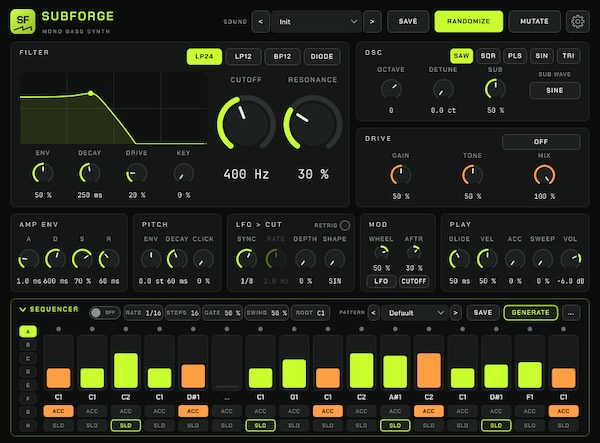Open the sequencer more options ellipsis button

click(571, 313)
